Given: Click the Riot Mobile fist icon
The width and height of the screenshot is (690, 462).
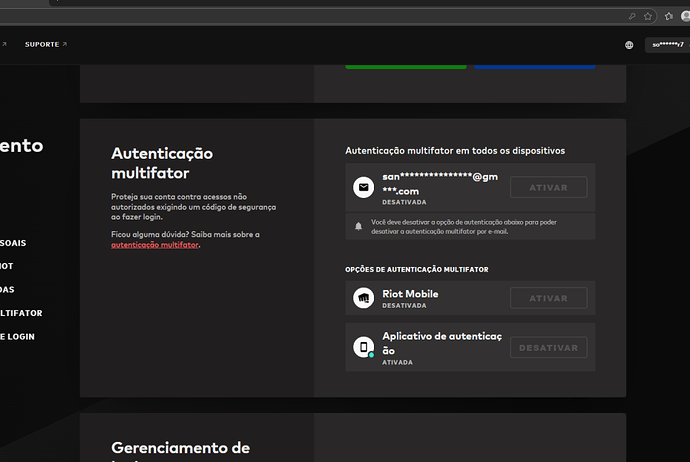Looking at the screenshot, I should point(363,298).
